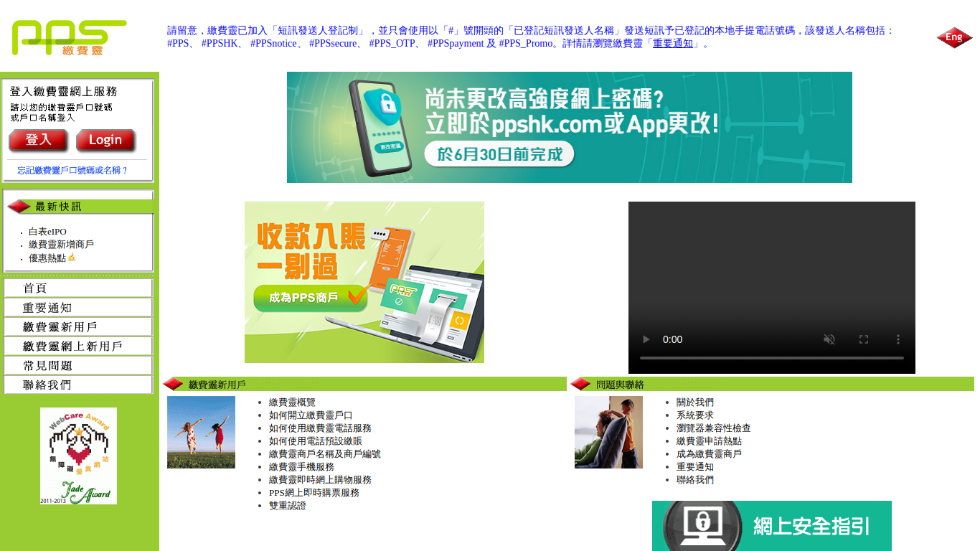Screen dimensions: 980x551
Task: Click the WebCare Jade Award badge
Action: [78, 456]
